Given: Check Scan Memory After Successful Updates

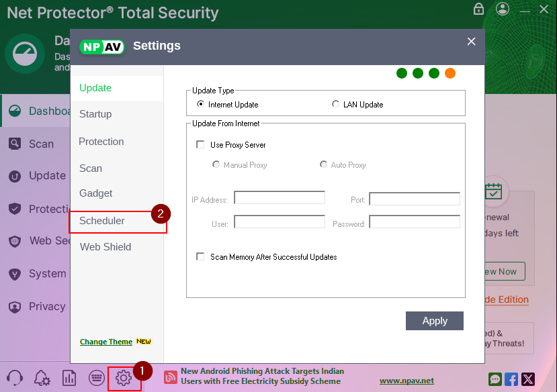Looking at the screenshot, I should pos(200,257).
